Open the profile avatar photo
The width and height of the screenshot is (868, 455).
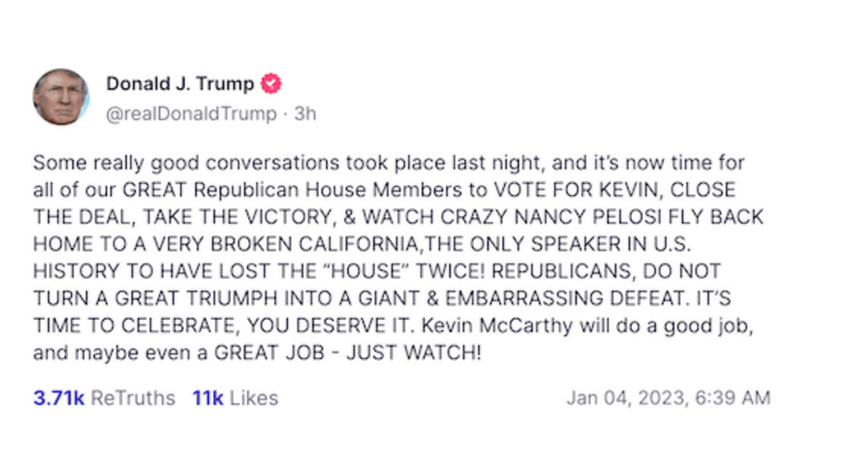[x=60, y=97]
